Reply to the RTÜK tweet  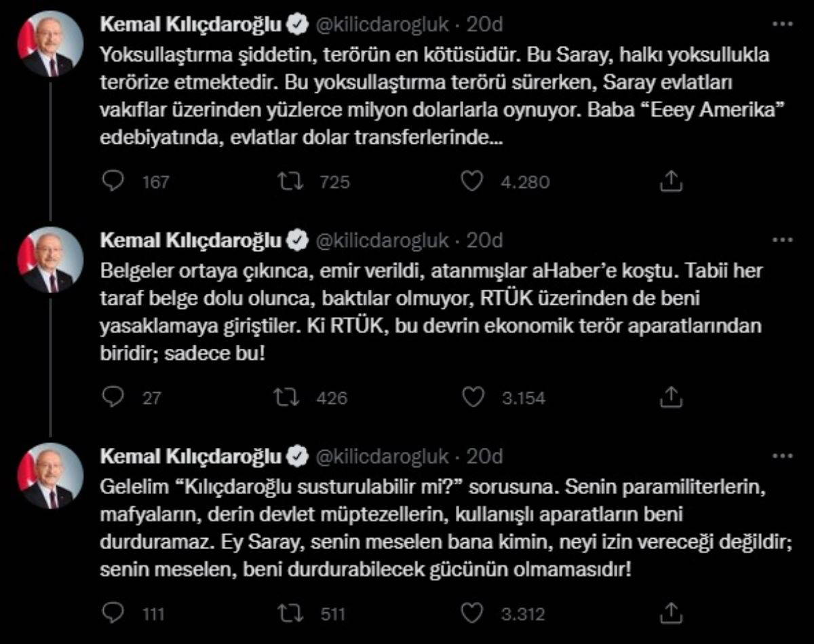[113, 397]
